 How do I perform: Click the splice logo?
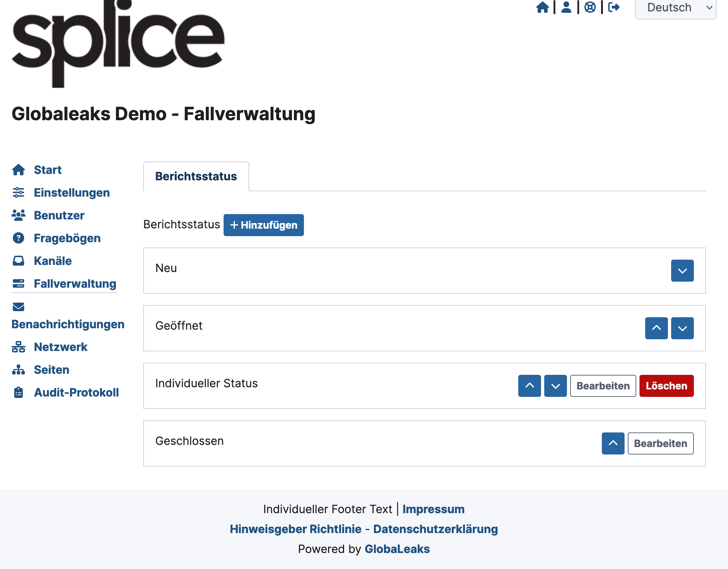(x=118, y=44)
